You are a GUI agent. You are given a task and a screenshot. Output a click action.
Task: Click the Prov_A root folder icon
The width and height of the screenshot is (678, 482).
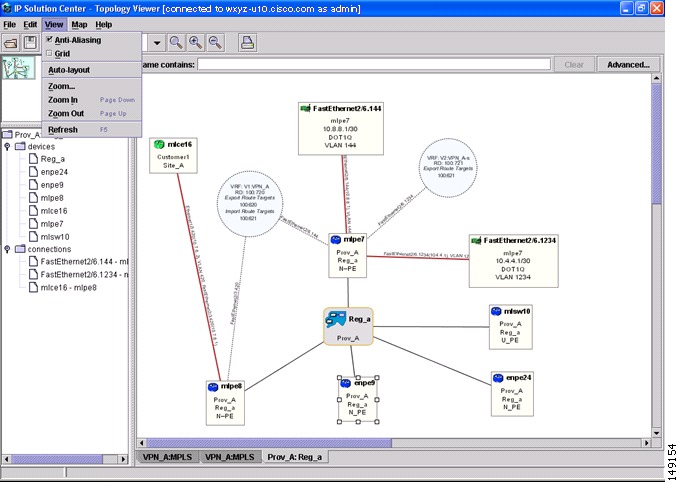tap(7, 134)
